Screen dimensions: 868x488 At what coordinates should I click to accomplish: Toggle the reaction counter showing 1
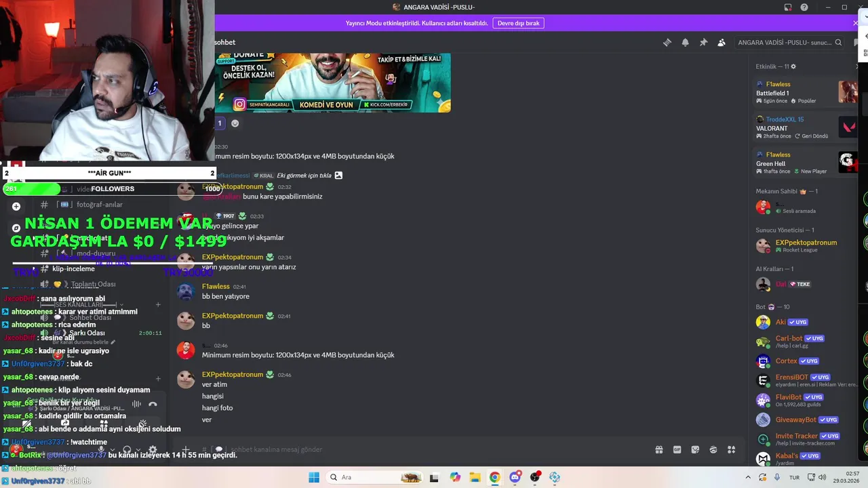[220, 123]
